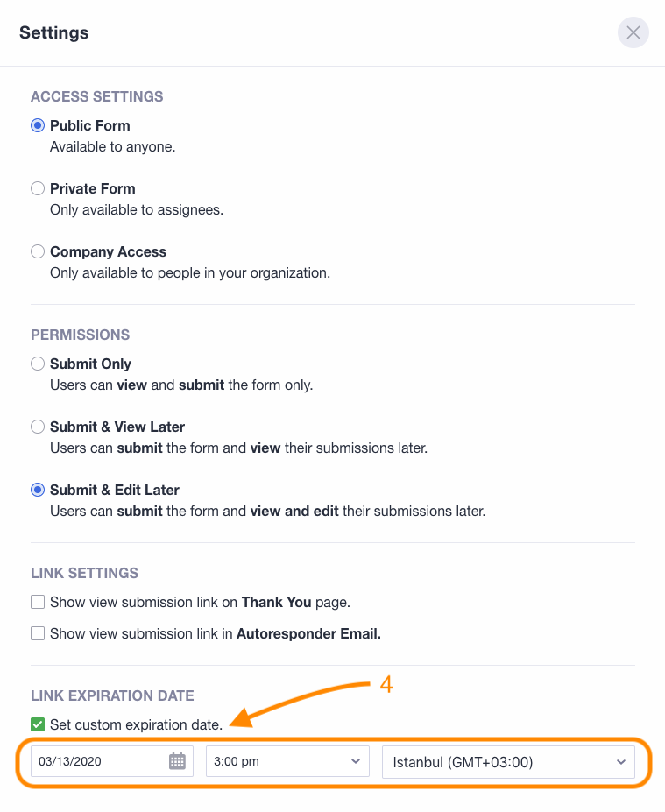Click the Private Form label text
Image resolution: width=665 pixels, height=812 pixels.
click(x=93, y=188)
